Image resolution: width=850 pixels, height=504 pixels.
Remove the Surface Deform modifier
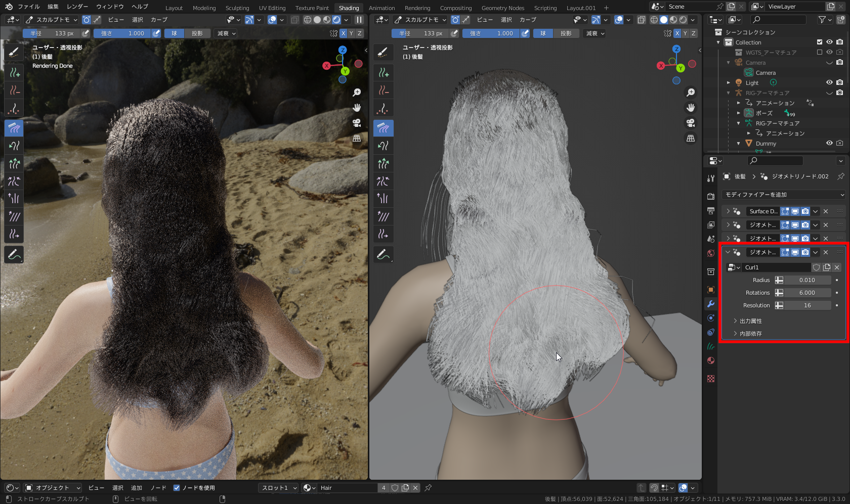tap(826, 211)
